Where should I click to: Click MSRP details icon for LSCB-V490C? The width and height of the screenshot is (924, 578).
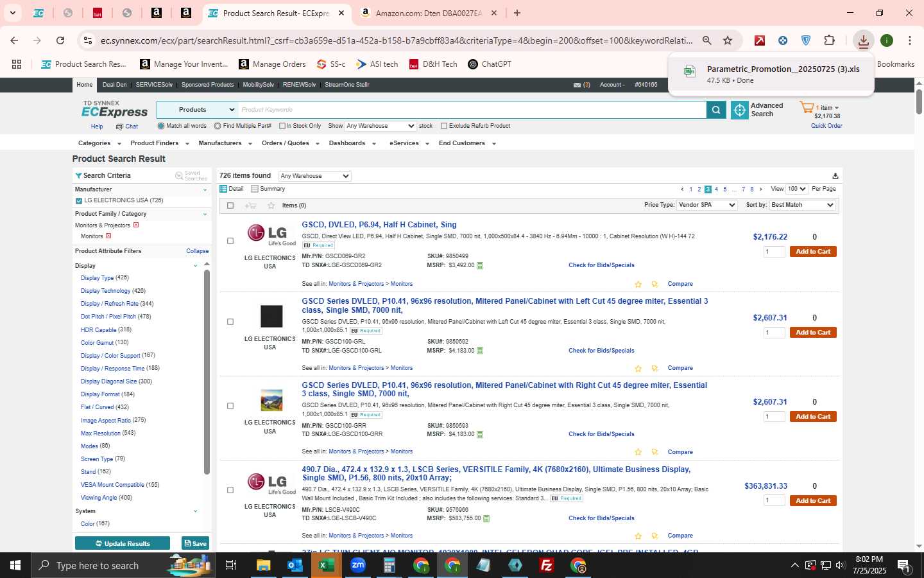(486, 518)
